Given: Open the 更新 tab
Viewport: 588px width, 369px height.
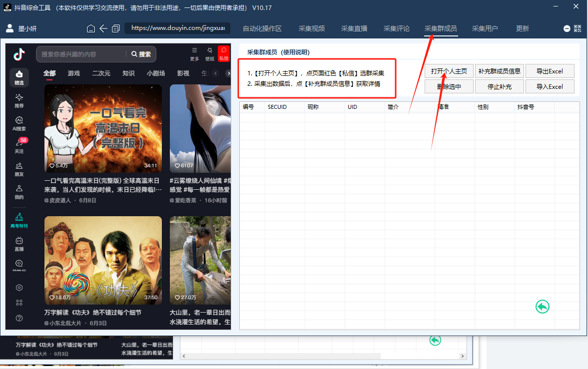Looking at the screenshot, I should pos(523,28).
